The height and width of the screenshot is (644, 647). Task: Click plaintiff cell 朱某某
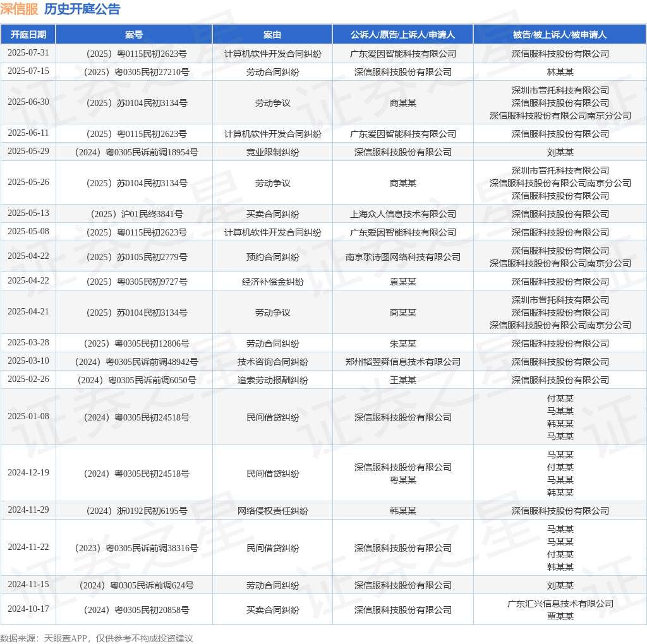click(x=402, y=343)
